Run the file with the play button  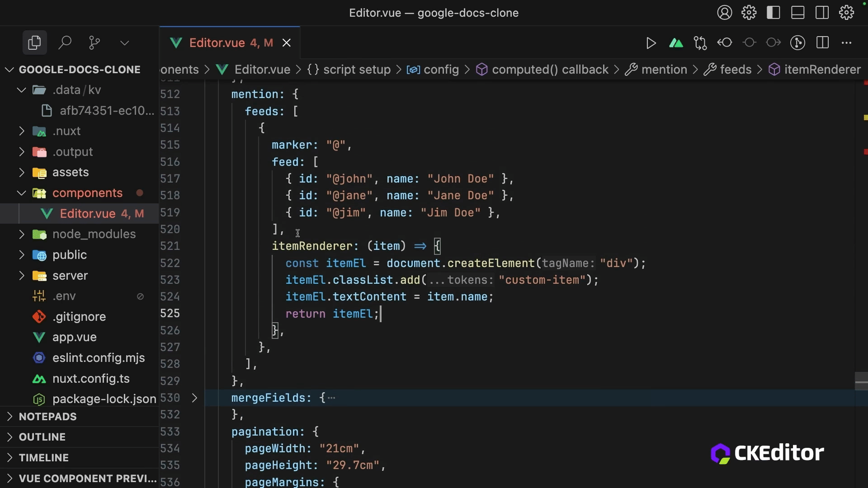click(x=651, y=43)
